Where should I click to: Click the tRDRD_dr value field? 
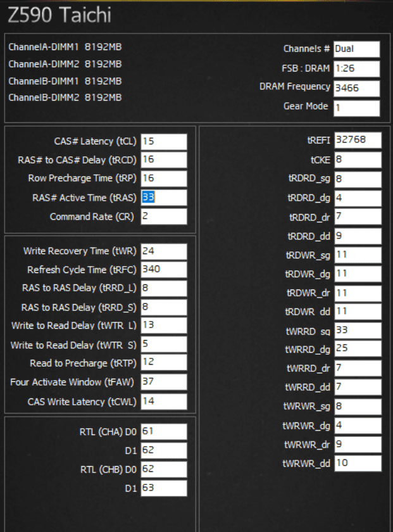pos(358,217)
